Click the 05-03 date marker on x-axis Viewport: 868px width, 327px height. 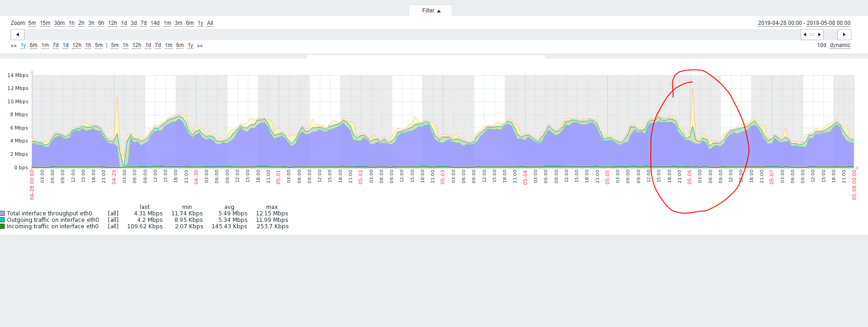coord(443,177)
